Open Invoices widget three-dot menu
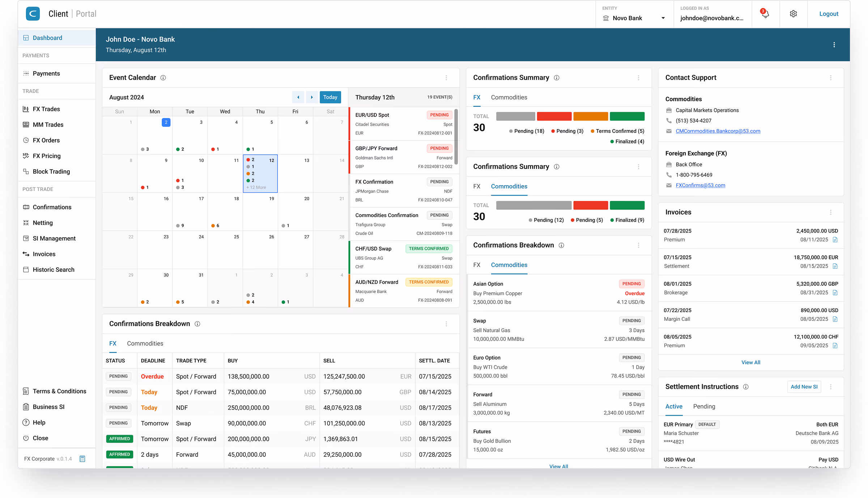 (x=830, y=212)
